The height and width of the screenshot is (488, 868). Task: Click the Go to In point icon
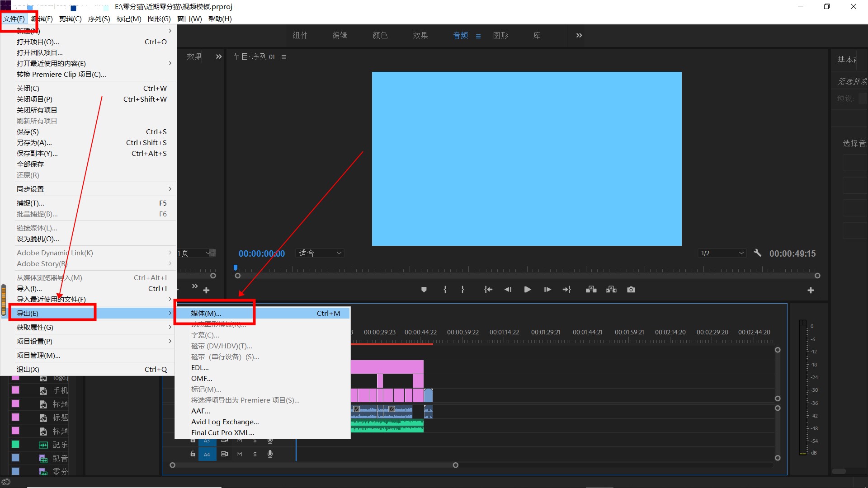pyautogui.click(x=488, y=290)
